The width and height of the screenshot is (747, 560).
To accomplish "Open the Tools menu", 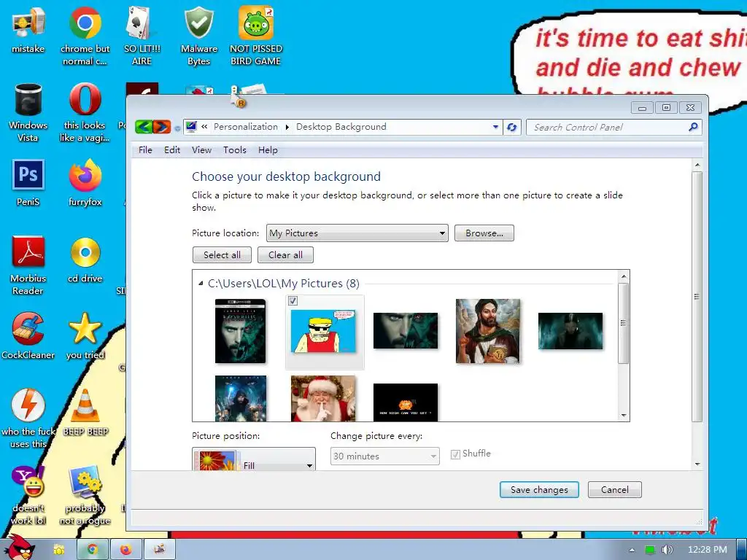I will pos(235,150).
